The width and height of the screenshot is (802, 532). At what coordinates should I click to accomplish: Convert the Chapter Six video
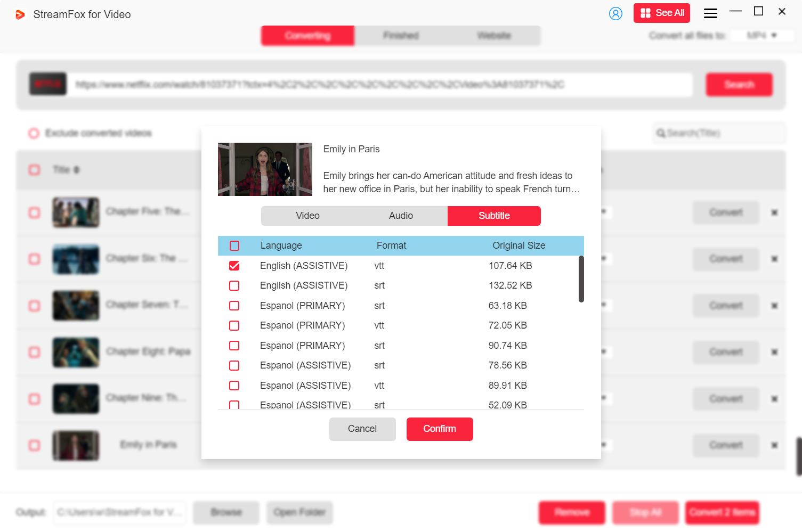coord(726,259)
